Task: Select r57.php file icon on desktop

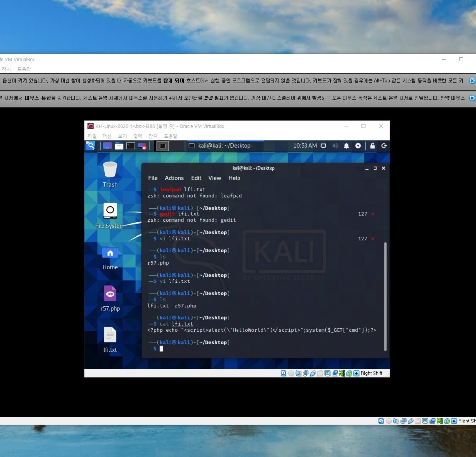Action: click(110, 299)
